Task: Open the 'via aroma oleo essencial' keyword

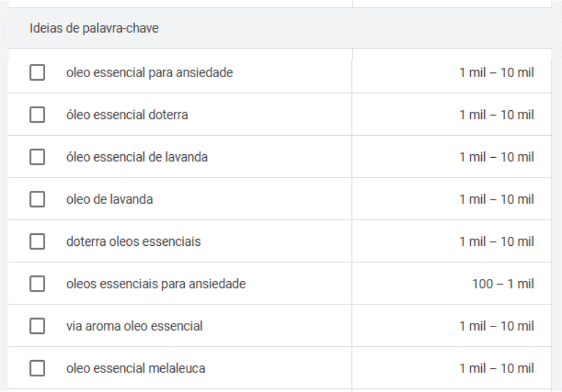Action: click(134, 326)
